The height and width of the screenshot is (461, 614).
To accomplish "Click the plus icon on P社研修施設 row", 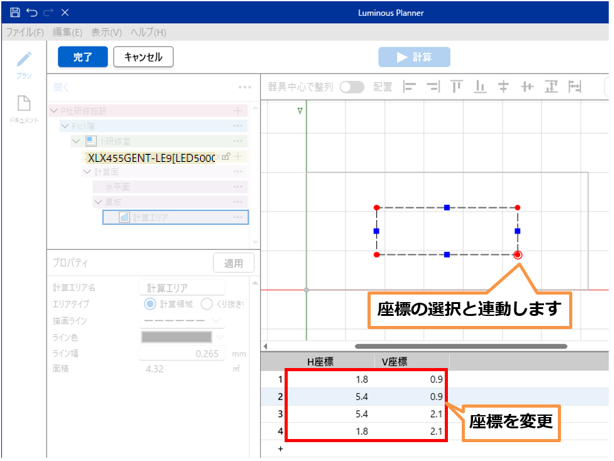I will 238,111.
